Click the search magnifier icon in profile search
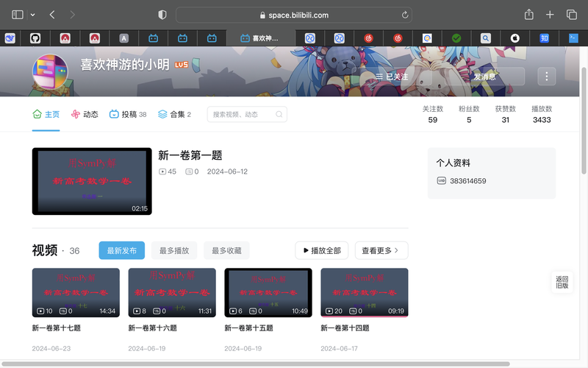 [x=279, y=114]
